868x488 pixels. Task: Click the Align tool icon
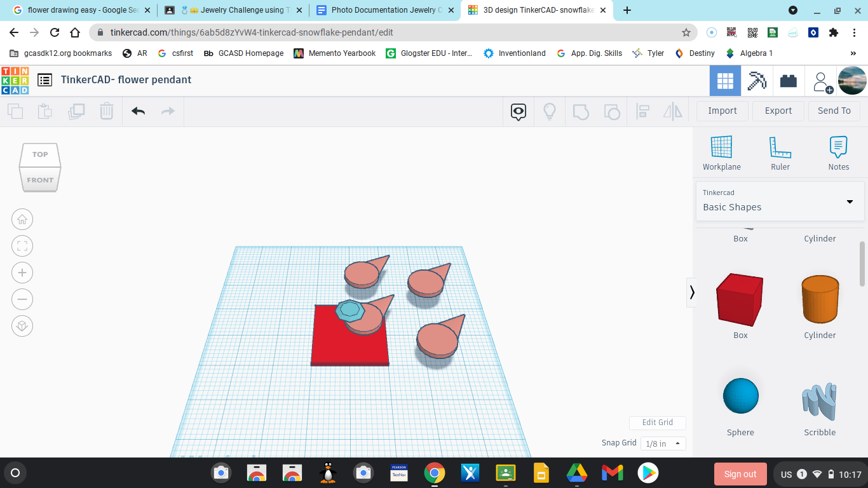click(642, 112)
